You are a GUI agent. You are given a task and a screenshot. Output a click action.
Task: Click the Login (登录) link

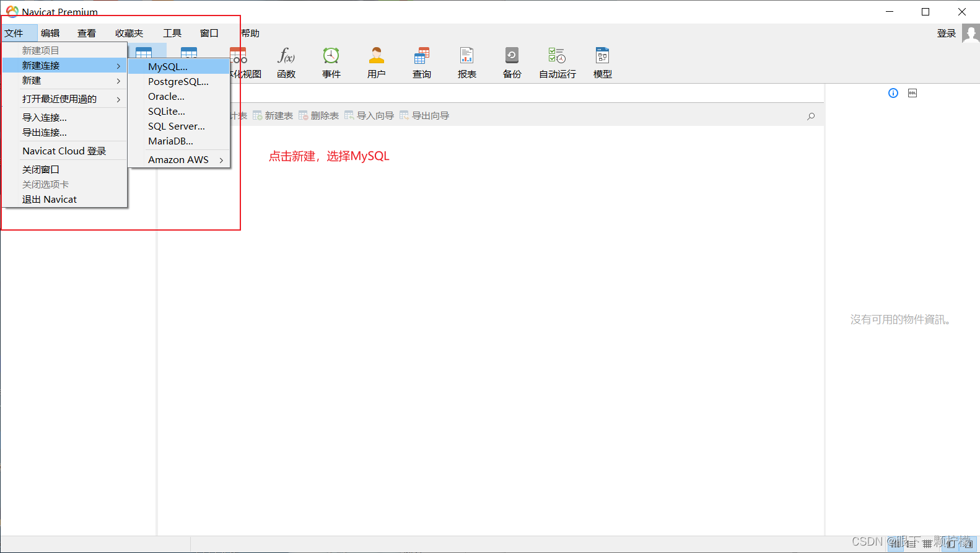tap(947, 33)
